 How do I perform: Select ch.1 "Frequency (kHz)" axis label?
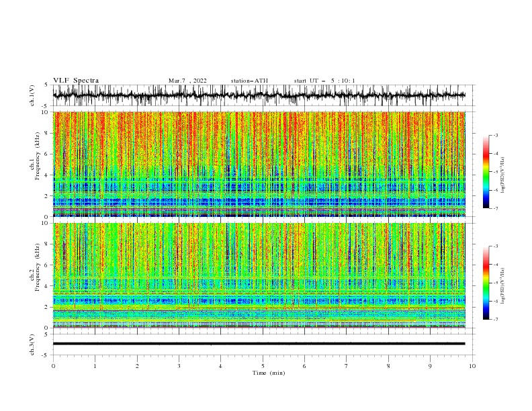click(x=38, y=156)
